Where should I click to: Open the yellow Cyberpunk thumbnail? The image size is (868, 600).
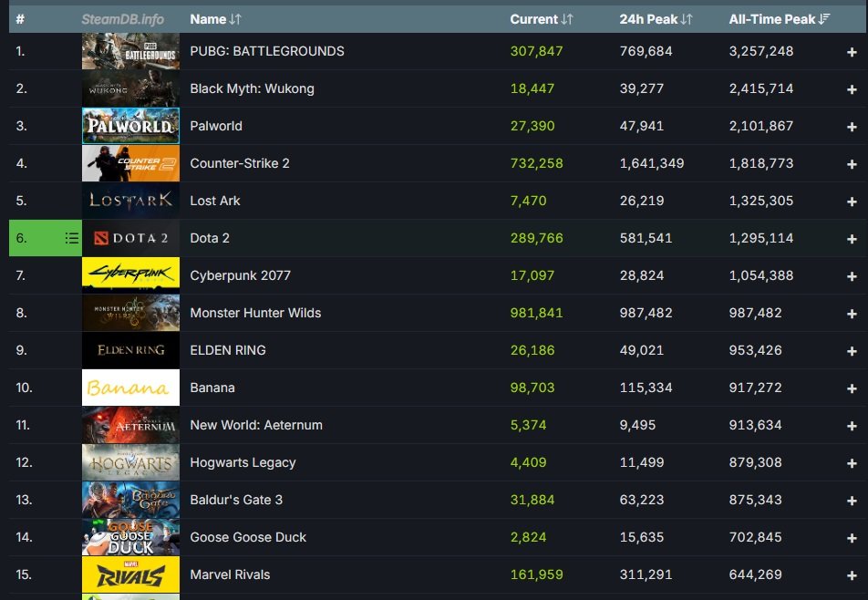pyautogui.click(x=130, y=275)
